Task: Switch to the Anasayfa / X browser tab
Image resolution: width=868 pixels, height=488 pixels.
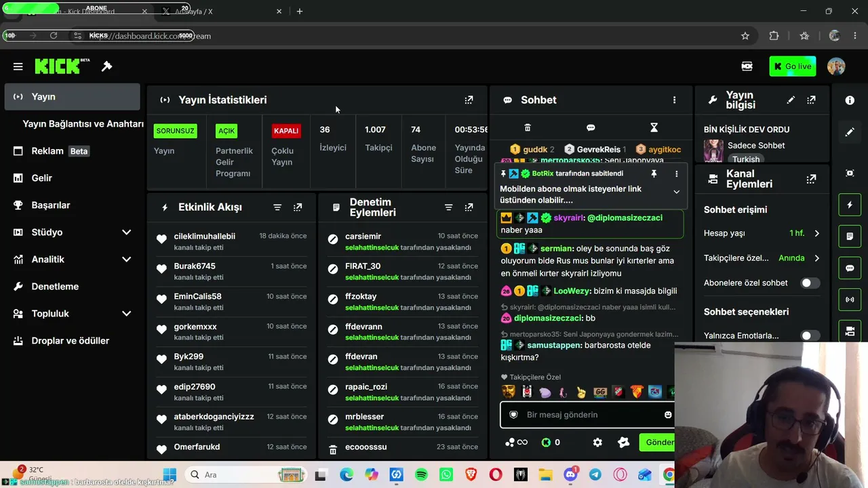Action: coord(221,12)
